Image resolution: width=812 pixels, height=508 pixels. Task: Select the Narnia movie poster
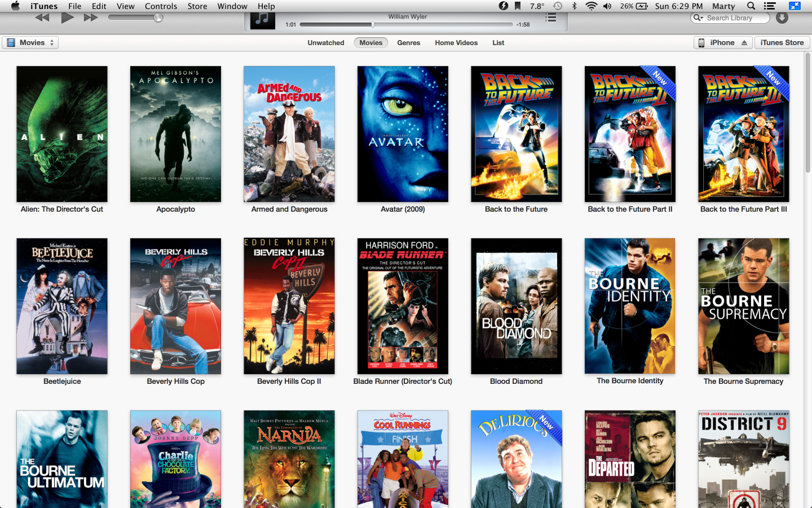[289, 459]
